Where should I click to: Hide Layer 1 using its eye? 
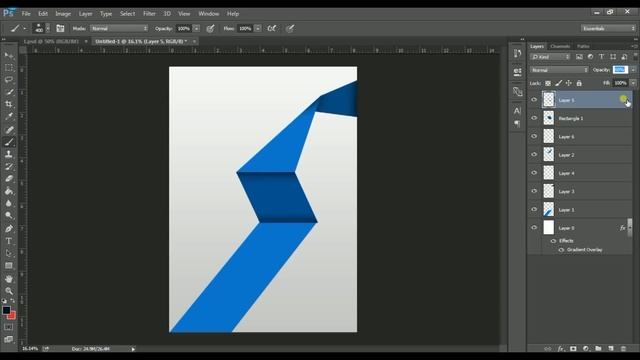[534, 209]
